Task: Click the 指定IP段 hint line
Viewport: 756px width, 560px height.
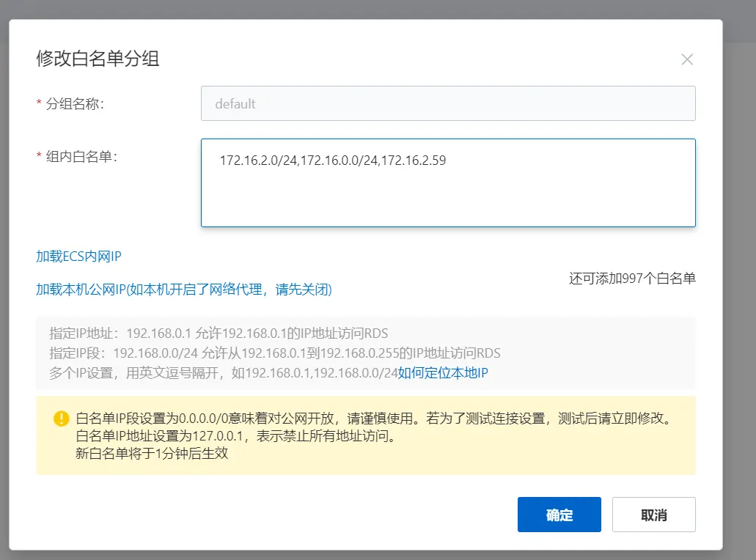Action: (x=274, y=353)
